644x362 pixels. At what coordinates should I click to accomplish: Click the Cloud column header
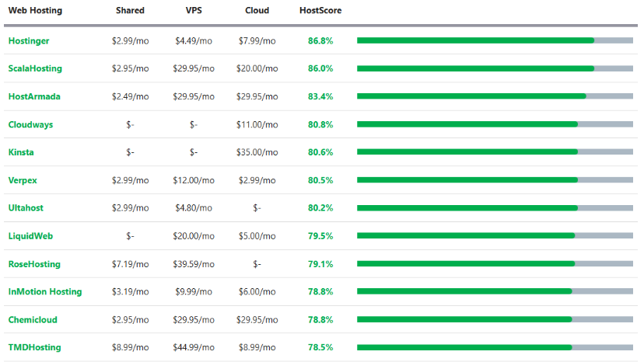click(257, 11)
